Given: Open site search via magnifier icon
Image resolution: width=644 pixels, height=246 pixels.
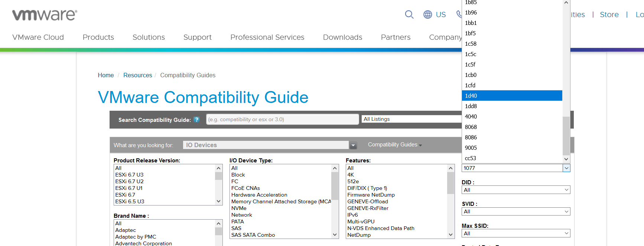Looking at the screenshot, I should [x=409, y=14].
